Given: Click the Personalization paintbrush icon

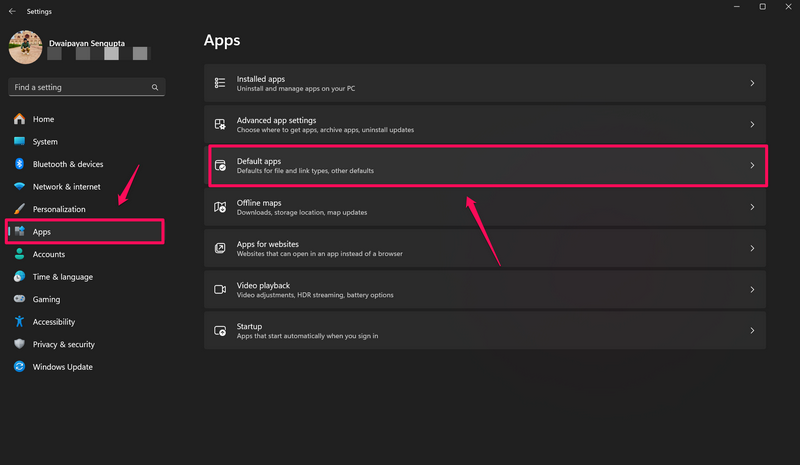Looking at the screenshot, I should [x=19, y=209].
